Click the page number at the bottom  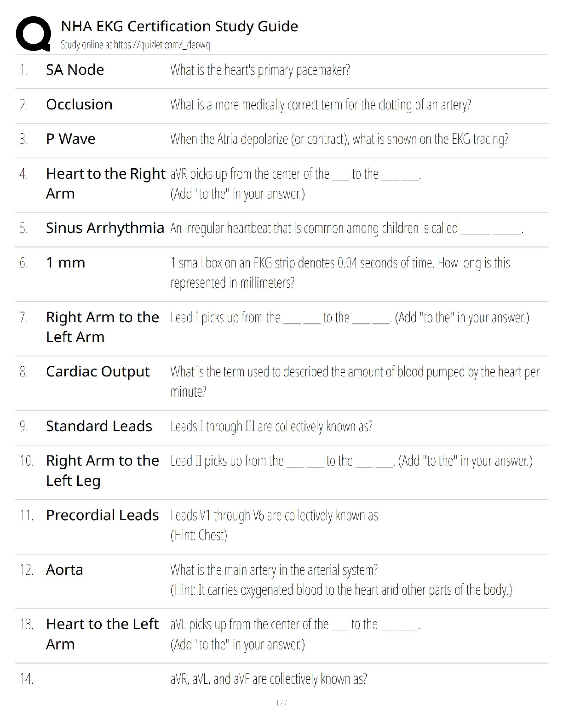(x=281, y=703)
